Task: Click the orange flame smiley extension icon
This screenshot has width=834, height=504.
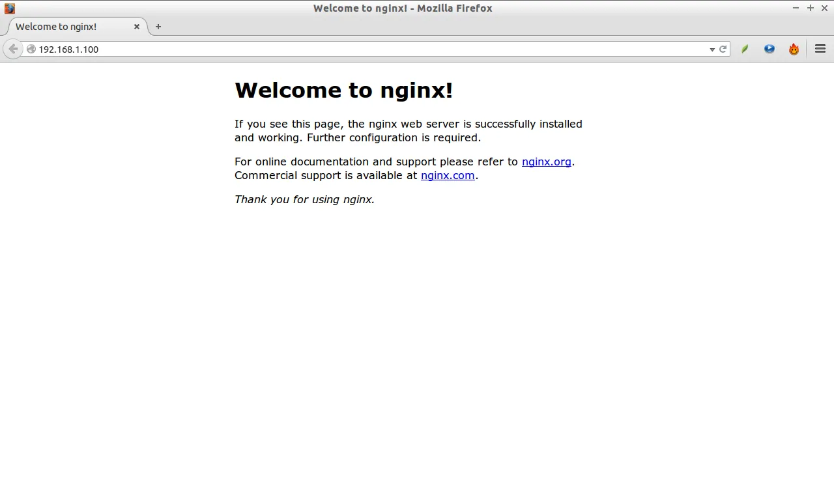Action: click(x=794, y=49)
